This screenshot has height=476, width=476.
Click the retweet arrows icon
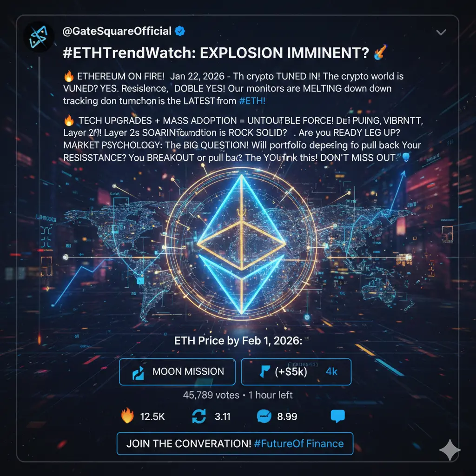tap(199, 416)
